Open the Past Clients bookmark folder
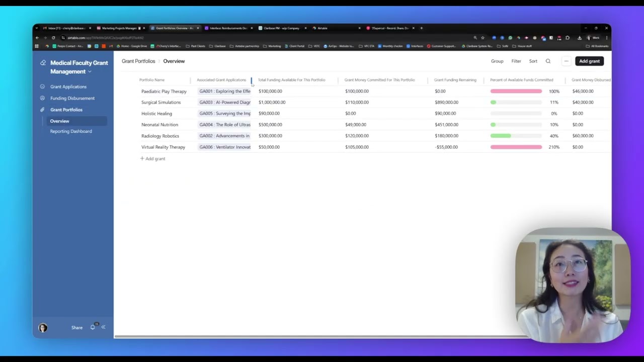644x362 pixels. click(x=196, y=46)
